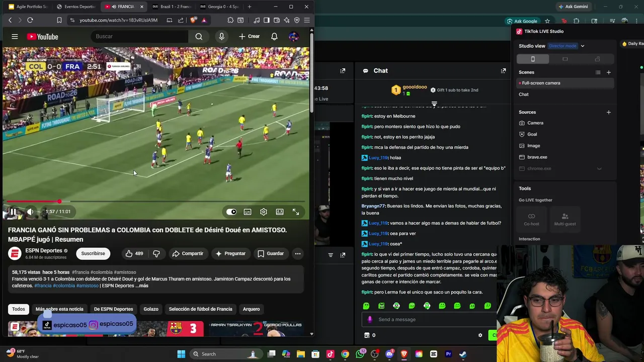Open Brave extensions puzzle icon
The width and height of the screenshot is (644, 362).
click(x=230, y=20)
